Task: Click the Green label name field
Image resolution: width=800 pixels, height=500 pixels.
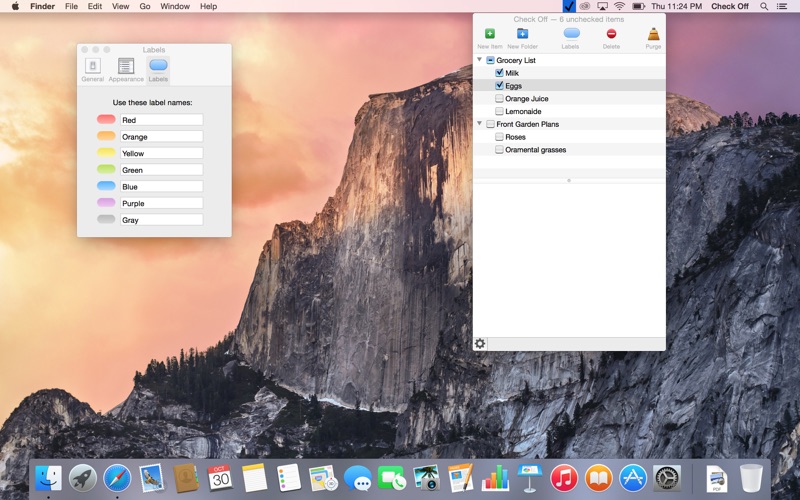Action: [161, 170]
